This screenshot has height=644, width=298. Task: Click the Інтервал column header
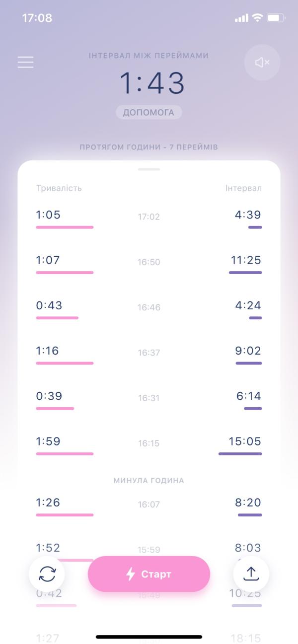click(243, 188)
